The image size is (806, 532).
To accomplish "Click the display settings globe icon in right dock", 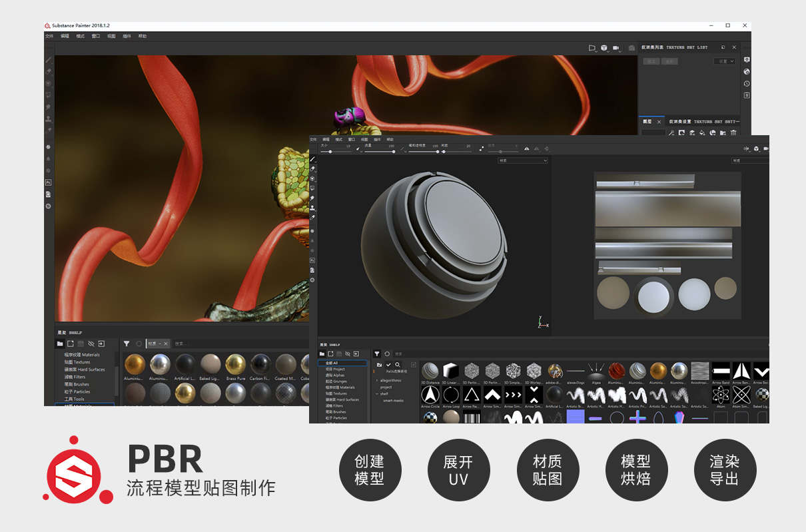I will click(747, 71).
